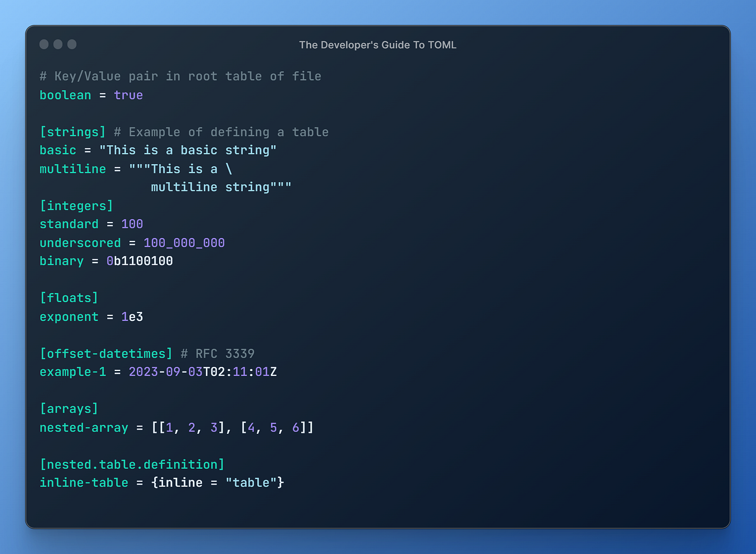This screenshot has width=756, height=554.
Task: Click the yellow traffic light circle
Action: [58, 44]
